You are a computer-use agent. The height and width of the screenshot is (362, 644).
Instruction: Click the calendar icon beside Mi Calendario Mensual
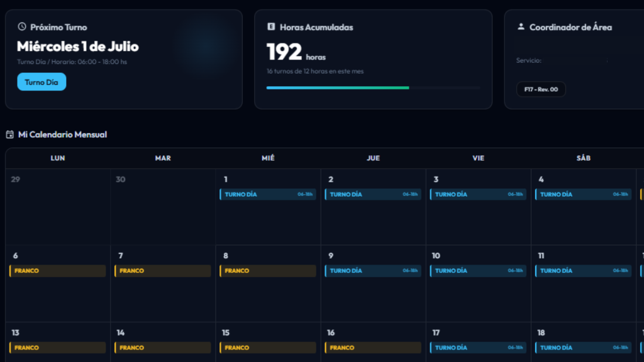click(10, 134)
